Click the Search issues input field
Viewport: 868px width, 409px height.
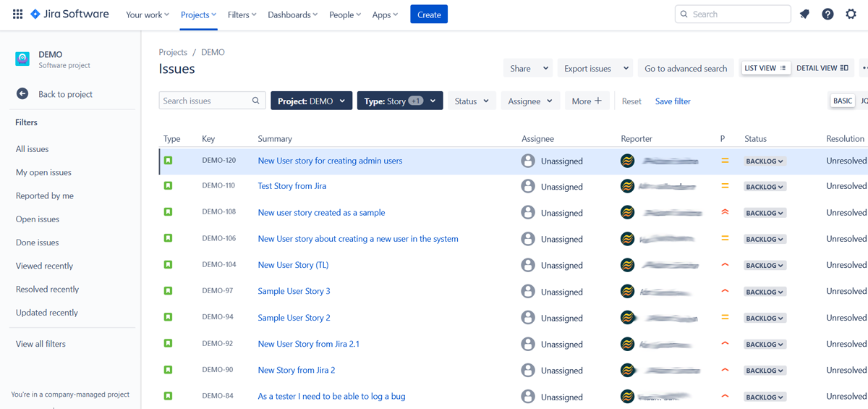(205, 101)
